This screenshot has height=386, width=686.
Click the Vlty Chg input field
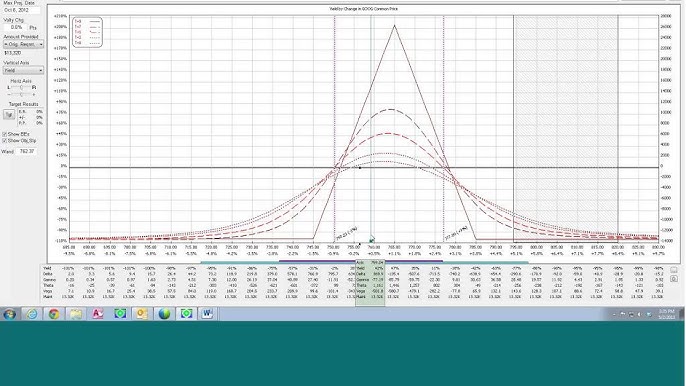click(x=14, y=27)
